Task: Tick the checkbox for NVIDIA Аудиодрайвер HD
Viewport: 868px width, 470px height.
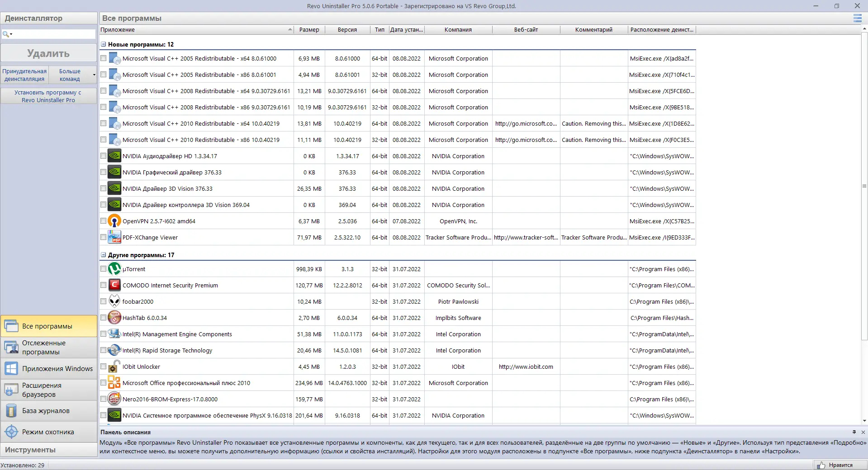Action: (x=103, y=156)
